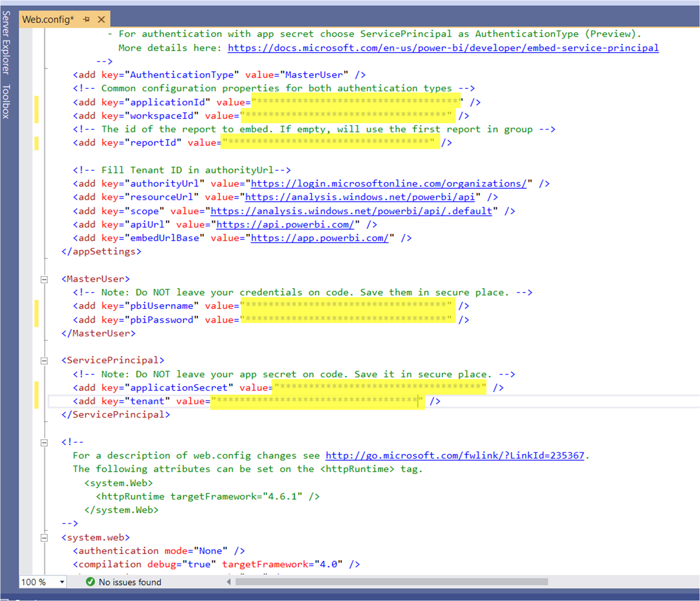Image resolution: width=700 pixels, height=601 pixels.
Task: Open the analysis.windows.net/powerbi/api resource link
Action: pos(360,197)
